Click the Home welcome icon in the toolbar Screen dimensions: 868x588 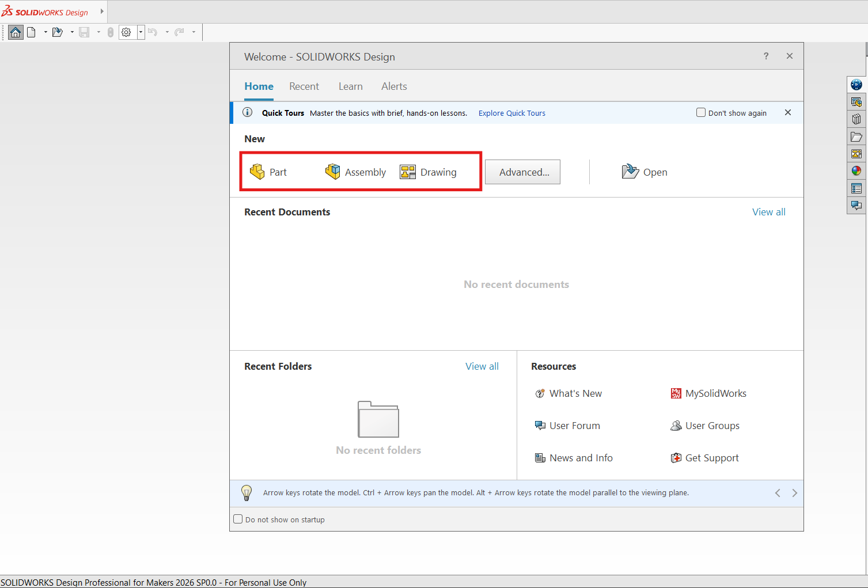(x=16, y=32)
